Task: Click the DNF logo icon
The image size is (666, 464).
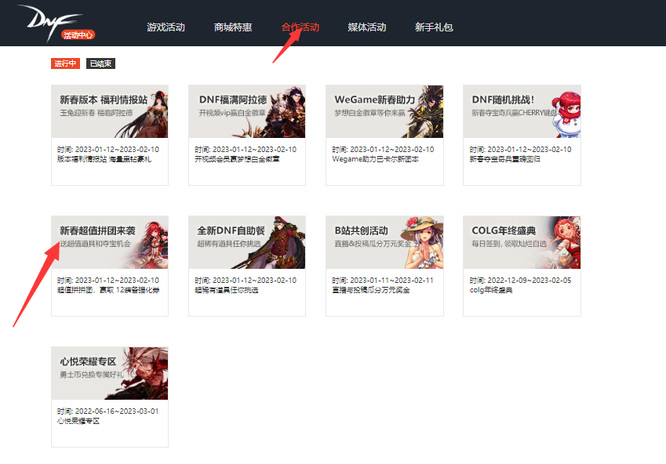Action: pyautogui.click(x=36, y=18)
